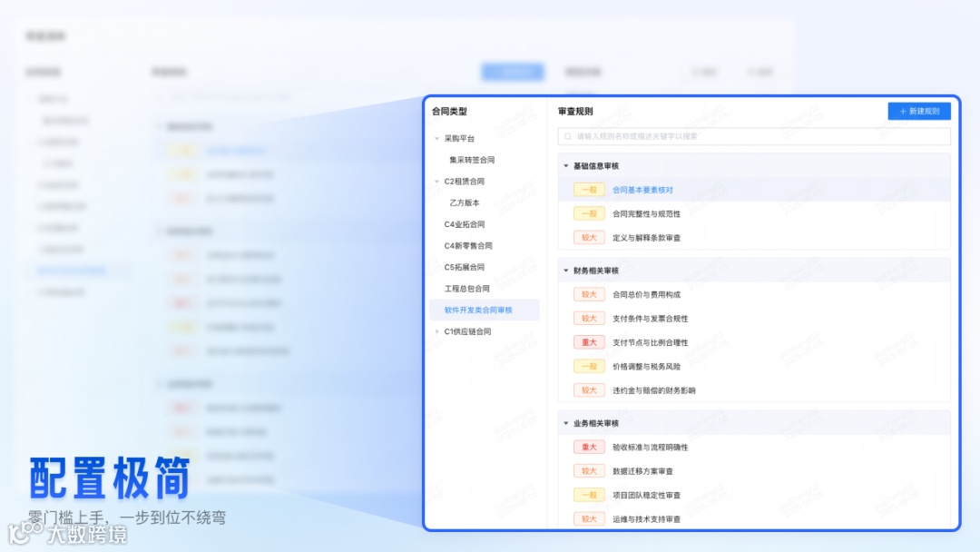Open the rule 项目团队稳定性审查
The height and width of the screenshot is (552, 980).
coord(646,495)
